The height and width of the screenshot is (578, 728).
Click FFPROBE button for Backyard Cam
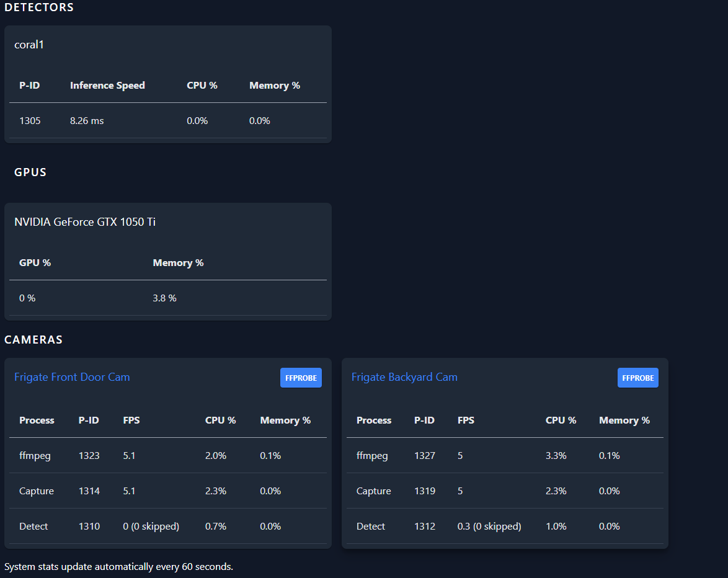point(637,378)
